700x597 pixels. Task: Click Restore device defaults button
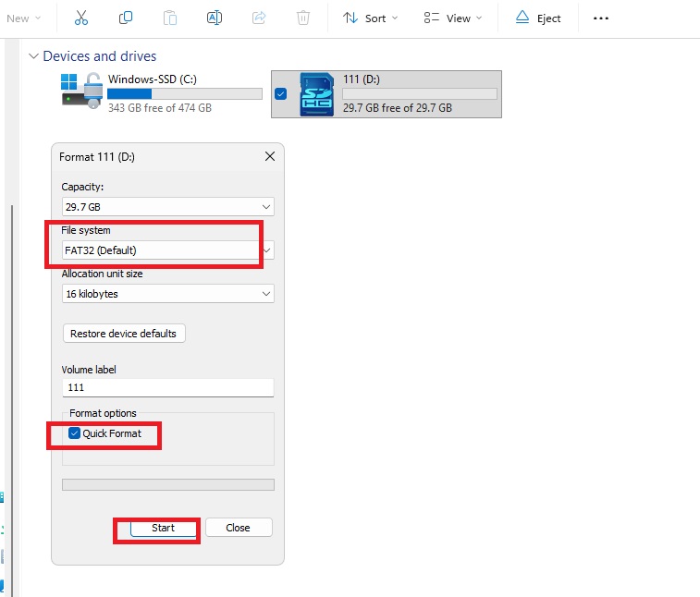(124, 334)
